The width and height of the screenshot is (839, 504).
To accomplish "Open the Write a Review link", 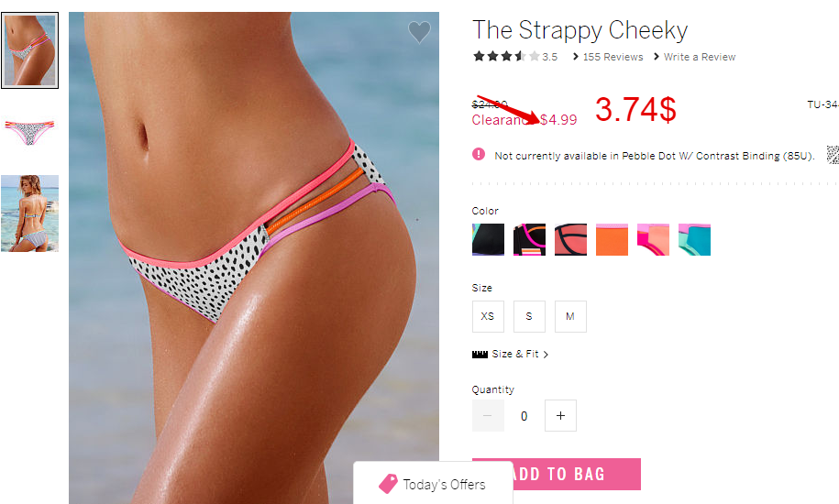I will pos(694,57).
